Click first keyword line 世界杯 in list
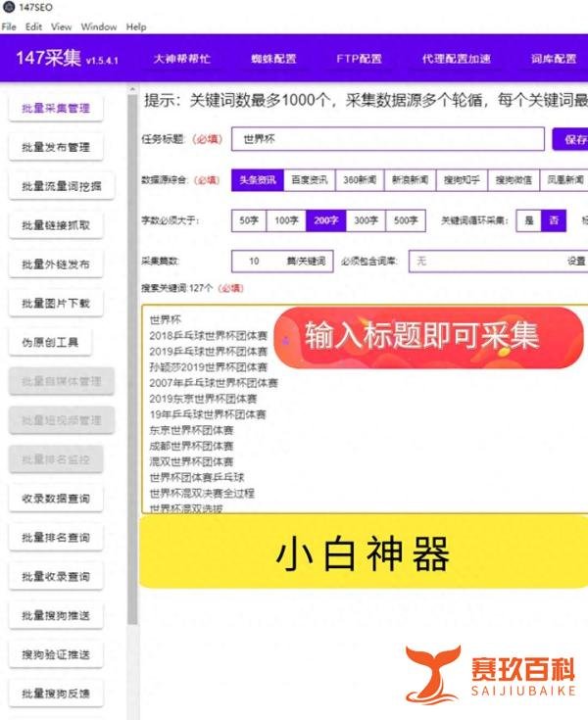 pos(166,319)
